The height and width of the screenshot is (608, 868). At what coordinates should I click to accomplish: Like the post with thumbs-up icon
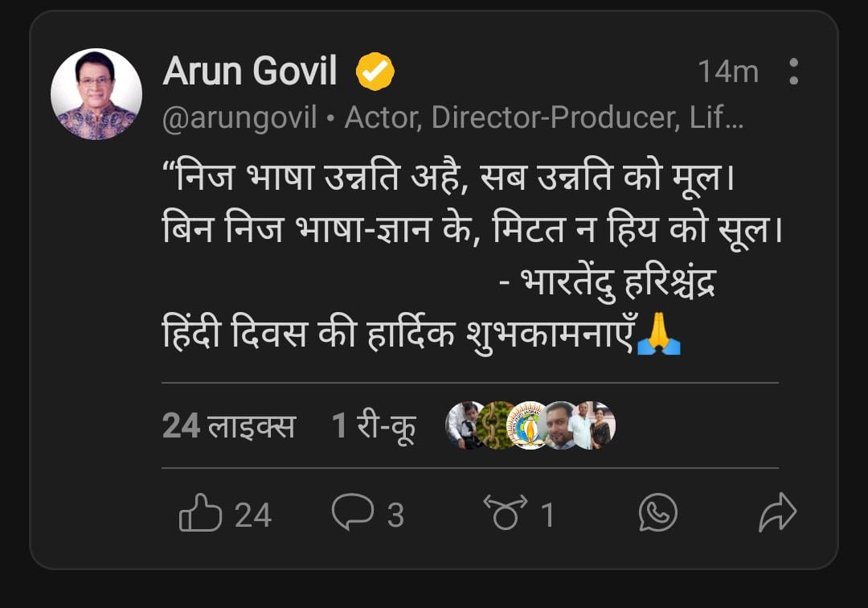[x=200, y=514]
